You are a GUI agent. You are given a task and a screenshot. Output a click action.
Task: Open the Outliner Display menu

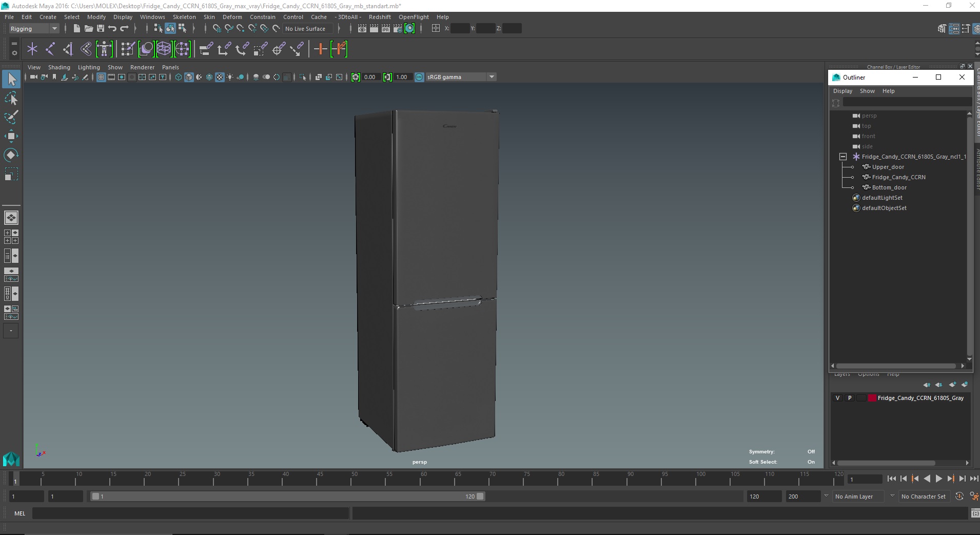[842, 91]
